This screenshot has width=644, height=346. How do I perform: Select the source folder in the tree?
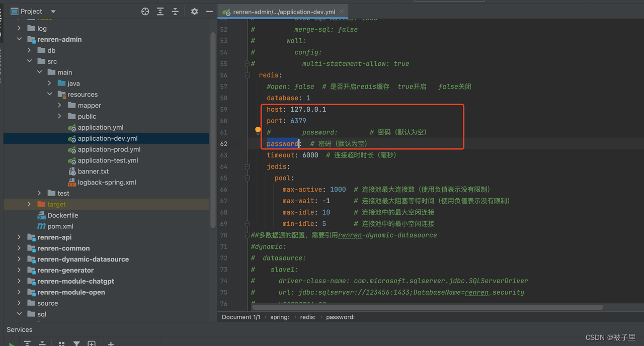(x=48, y=303)
